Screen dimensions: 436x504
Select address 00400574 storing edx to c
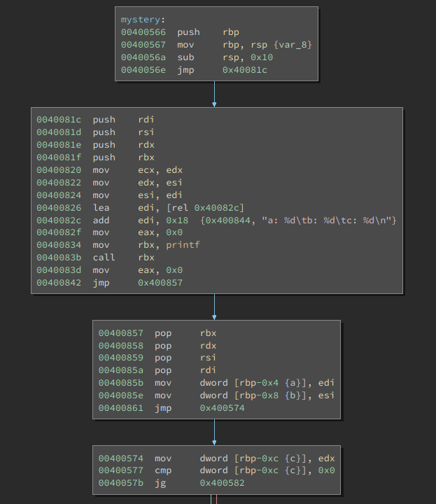tap(121, 458)
